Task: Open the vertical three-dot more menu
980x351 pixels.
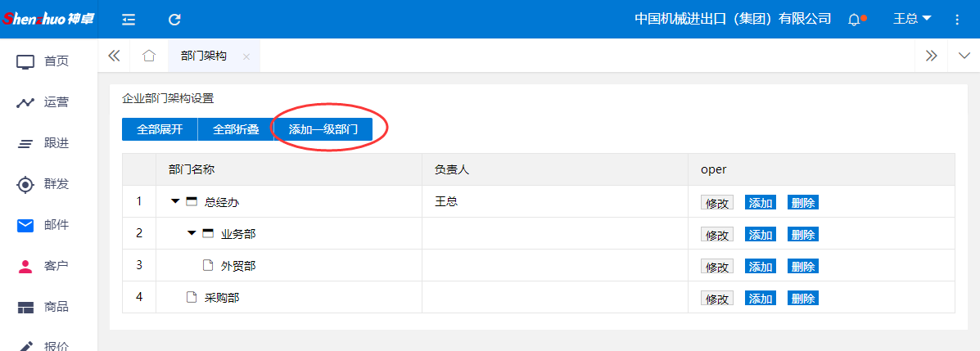Action: point(957,19)
